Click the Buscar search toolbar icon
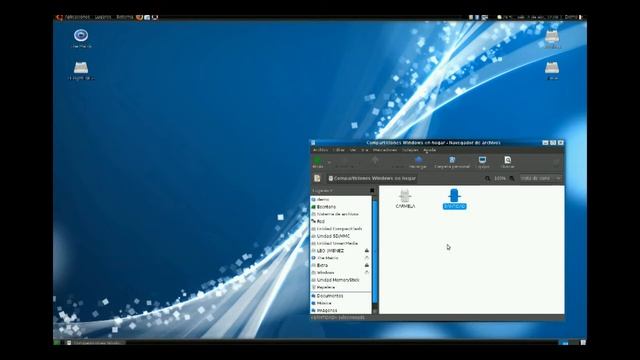 (507, 162)
